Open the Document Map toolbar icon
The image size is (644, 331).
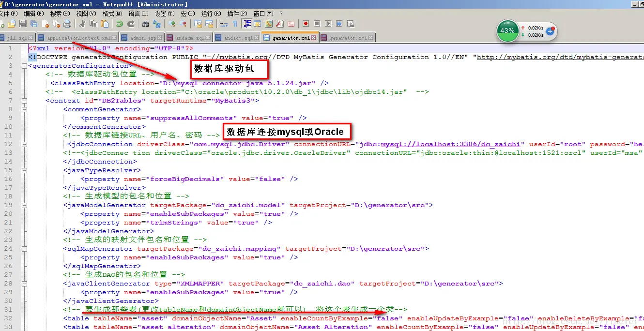tap(268, 23)
